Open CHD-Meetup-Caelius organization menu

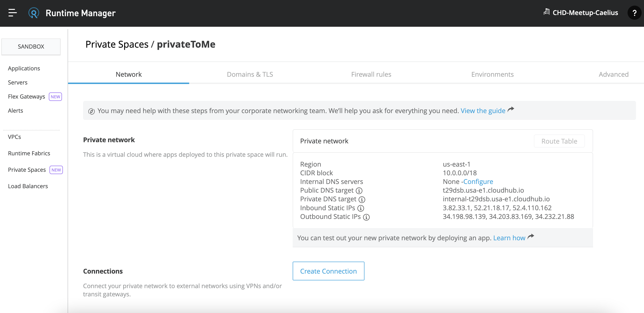[585, 12]
